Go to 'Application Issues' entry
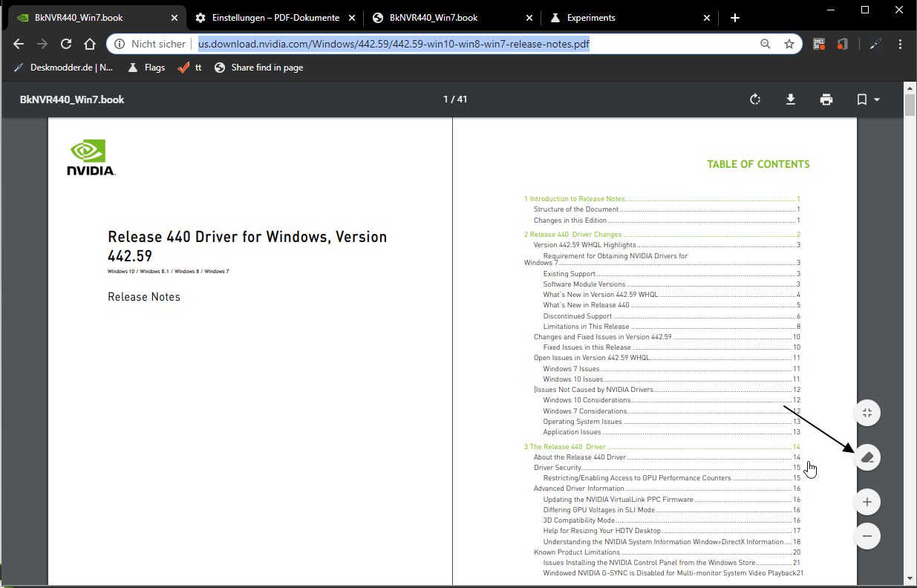Image resolution: width=917 pixels, height=588 pixels. 671,432
